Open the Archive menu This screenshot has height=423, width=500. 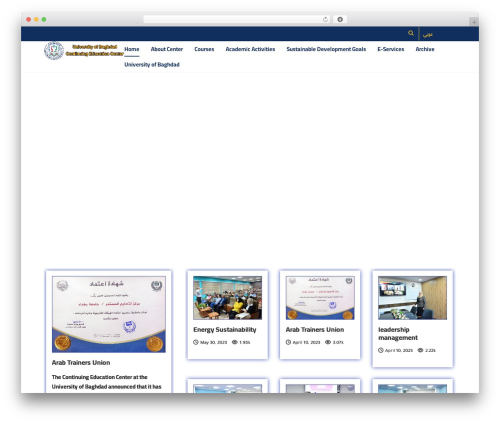tap(425, 49)
